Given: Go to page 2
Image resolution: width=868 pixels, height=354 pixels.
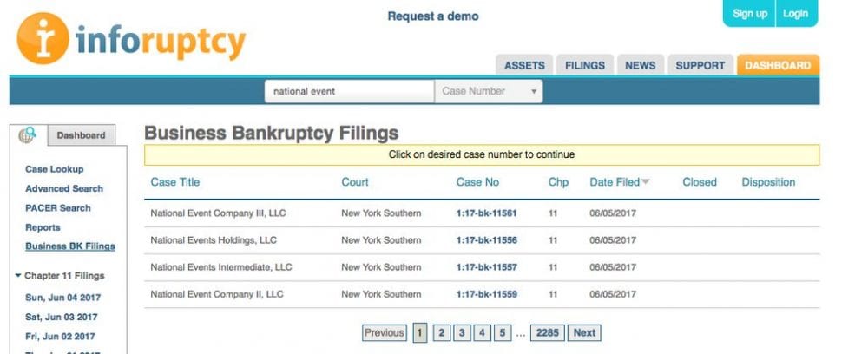Looking at the screenshot, I should pyautogui.click(x=441, y=332).
